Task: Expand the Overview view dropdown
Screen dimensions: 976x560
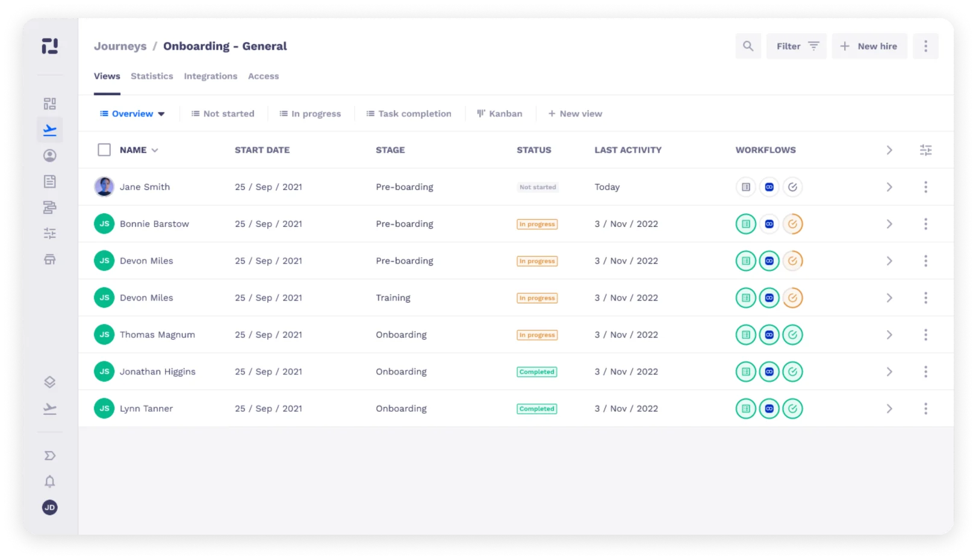Action: 161,114
